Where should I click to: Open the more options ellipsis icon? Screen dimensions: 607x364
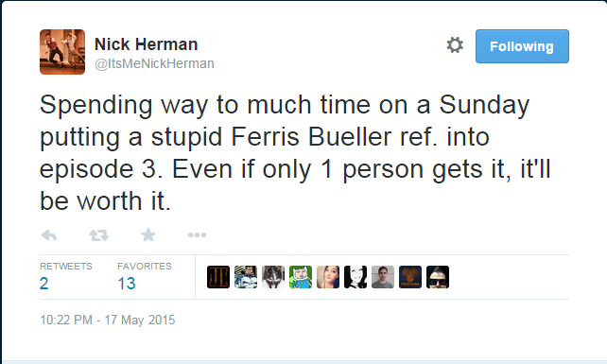(197, 235)
